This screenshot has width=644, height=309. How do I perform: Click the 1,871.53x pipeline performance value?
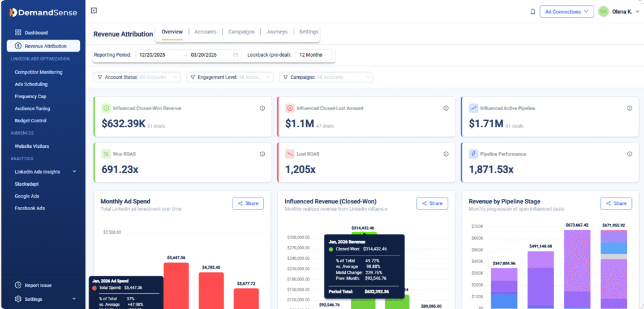491,169
